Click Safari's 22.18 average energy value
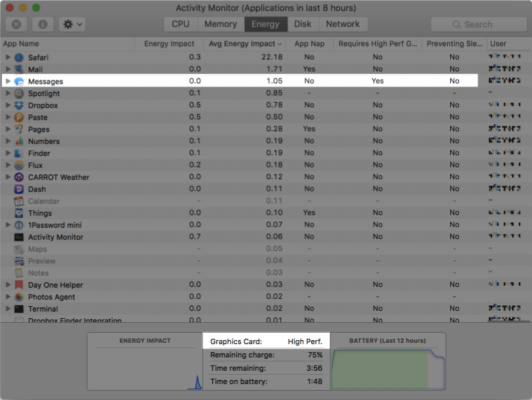 coord(272,57)
